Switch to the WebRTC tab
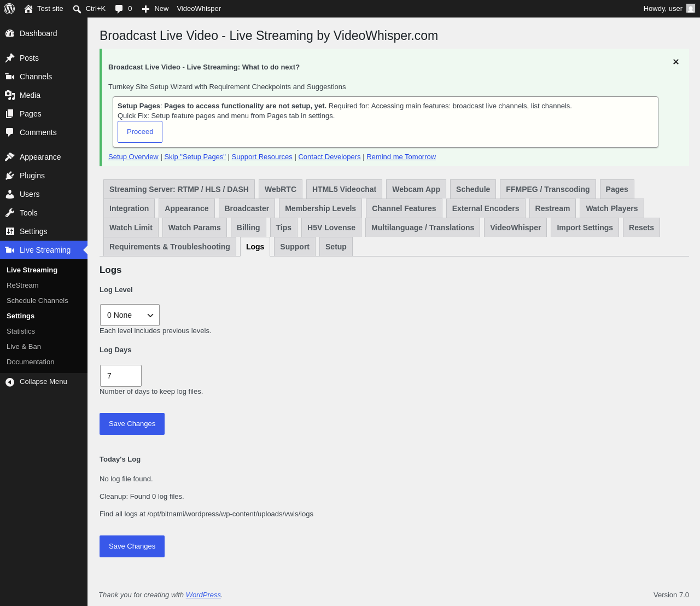This screenshot has height=606, width=700. (x=281, y=189)
